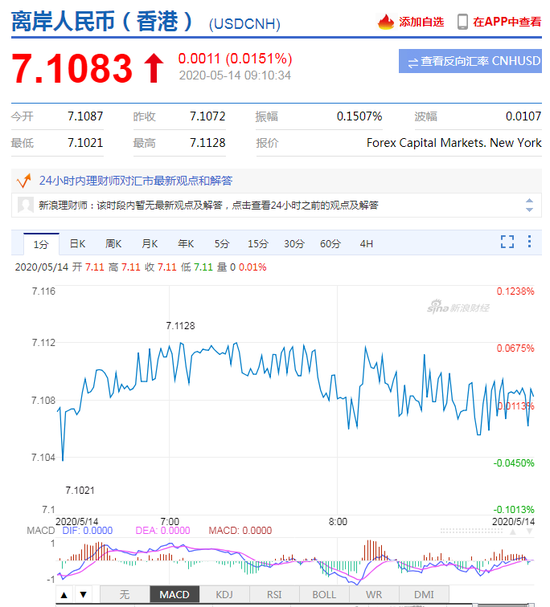Open 24小时内理财师对汇市最新观点和解答 link
Screen dimensions: 550x607
pos(135,181)
